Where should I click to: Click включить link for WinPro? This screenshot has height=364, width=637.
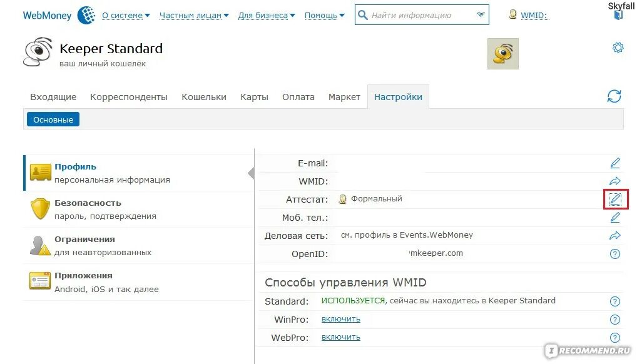(x=341, y=319)
